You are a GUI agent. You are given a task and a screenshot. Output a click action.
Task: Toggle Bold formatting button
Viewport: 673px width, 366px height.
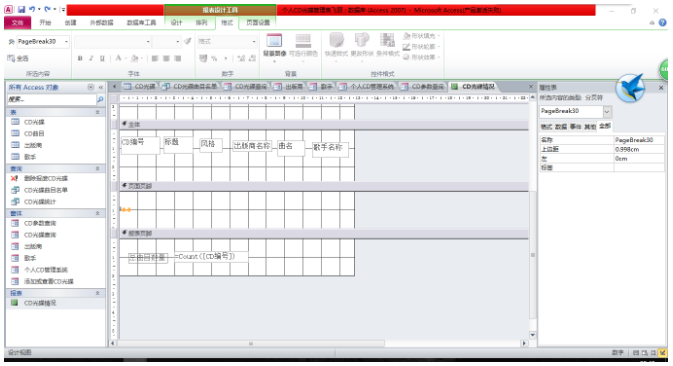click(80, 58)
